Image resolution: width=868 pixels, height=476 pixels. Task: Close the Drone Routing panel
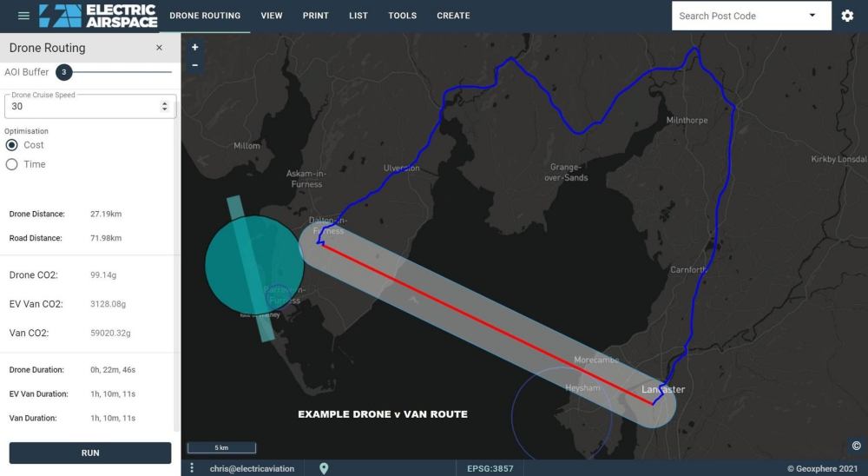tap(159, 49)
